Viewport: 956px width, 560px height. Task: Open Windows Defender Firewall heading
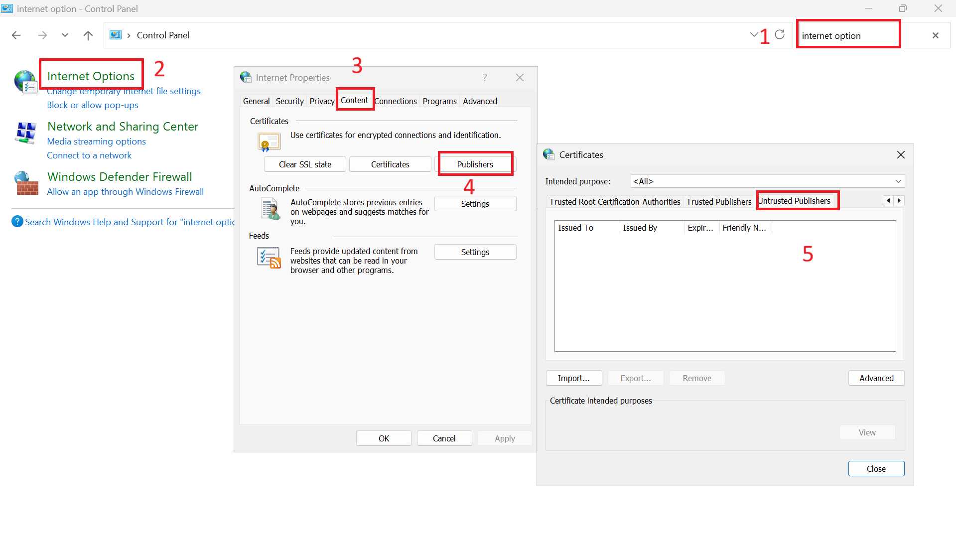120,177
